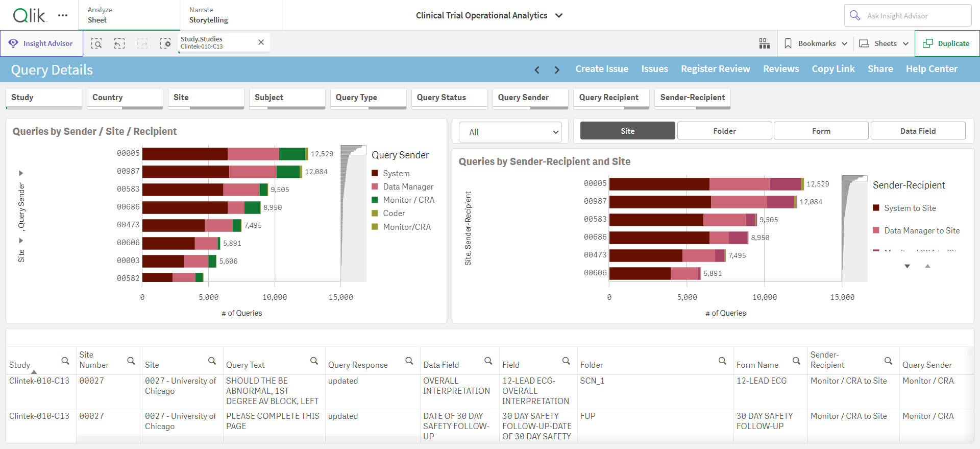Open the Smart Search selection tool

pyautogui.click(x=96, y=43)
